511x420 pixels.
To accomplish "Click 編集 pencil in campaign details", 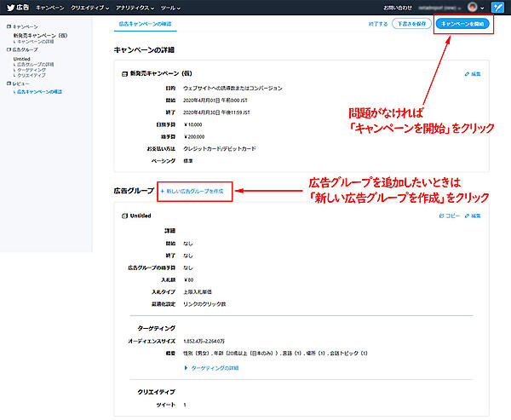I will pyautogui.click(x=473, y=75).
